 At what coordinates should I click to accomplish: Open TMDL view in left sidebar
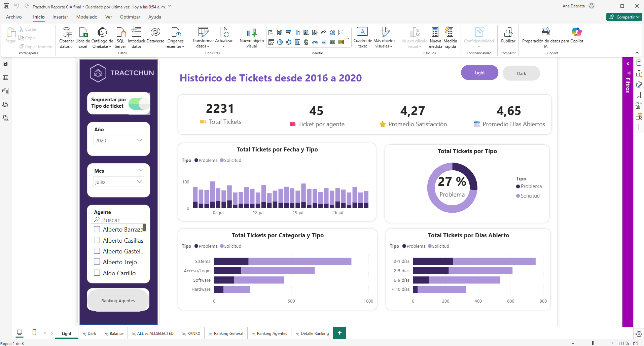click(x=5, y=118)
